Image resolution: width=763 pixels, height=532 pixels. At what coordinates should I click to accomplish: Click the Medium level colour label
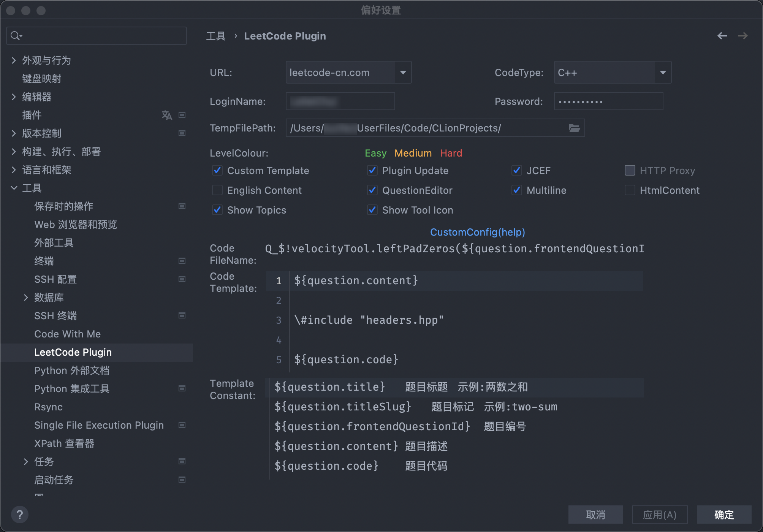coord(413,153)
